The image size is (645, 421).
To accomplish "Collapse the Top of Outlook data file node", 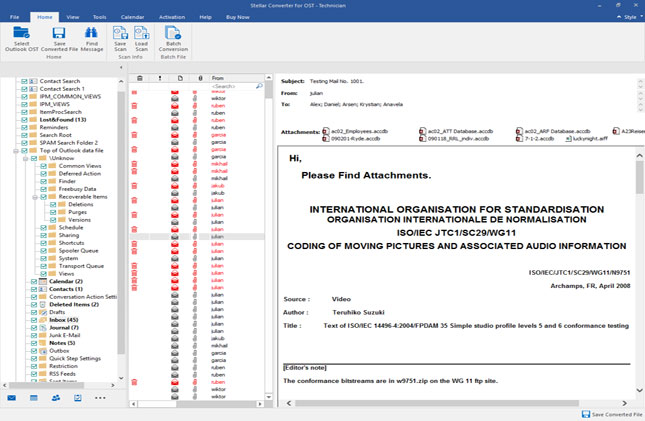I will pyautogui.click(x=16, y=151).
